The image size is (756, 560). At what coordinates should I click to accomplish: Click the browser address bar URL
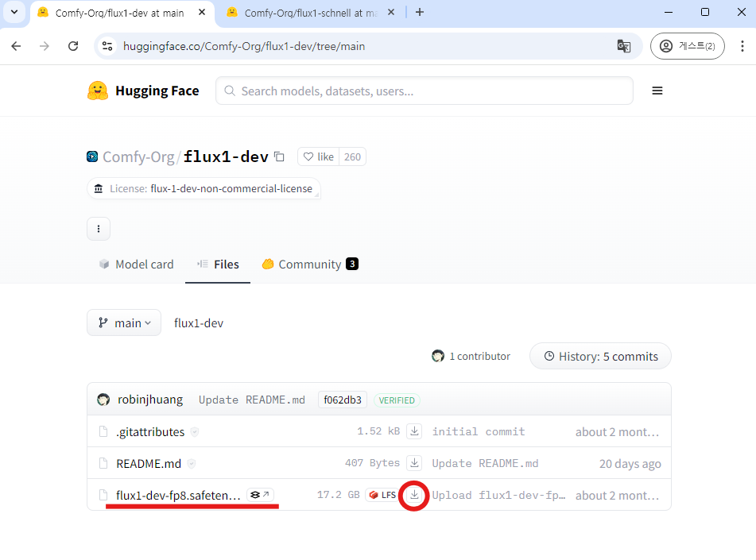coord(244,46)
